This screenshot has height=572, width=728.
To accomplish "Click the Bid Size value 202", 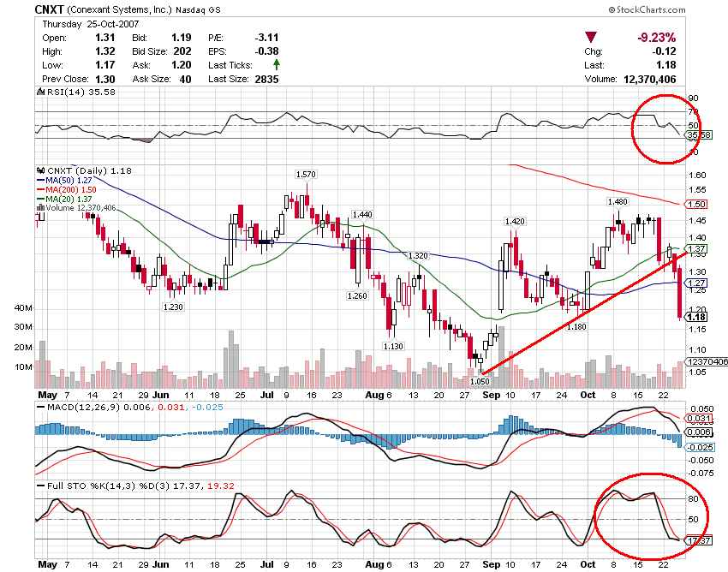I will click(182, 51).
